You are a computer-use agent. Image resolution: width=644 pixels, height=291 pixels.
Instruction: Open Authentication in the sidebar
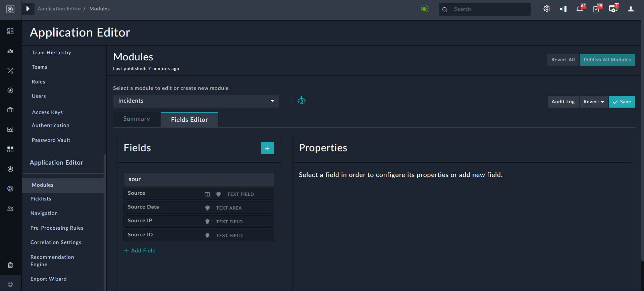[51, 125]
